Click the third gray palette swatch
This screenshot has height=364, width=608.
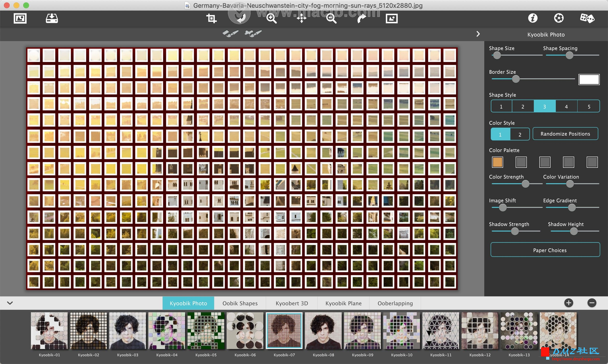[545, 162]
